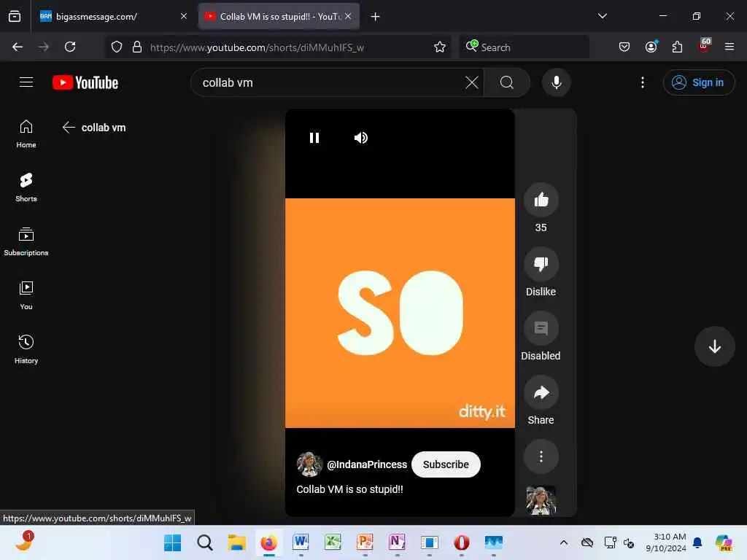View site security padlock info
Image resolution: width=747 pixels, height=560 pixels.
tap(137, 47)
